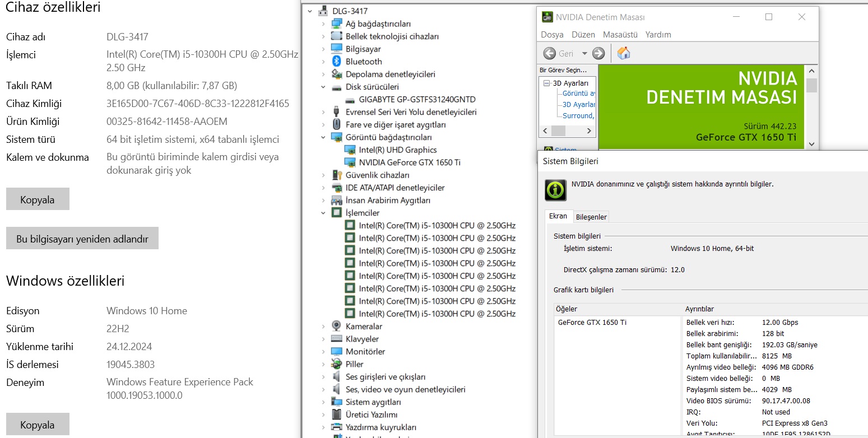
Task: Click the Yazdırma kuyrukları printer icon
Action: click(x=336, y=427)
